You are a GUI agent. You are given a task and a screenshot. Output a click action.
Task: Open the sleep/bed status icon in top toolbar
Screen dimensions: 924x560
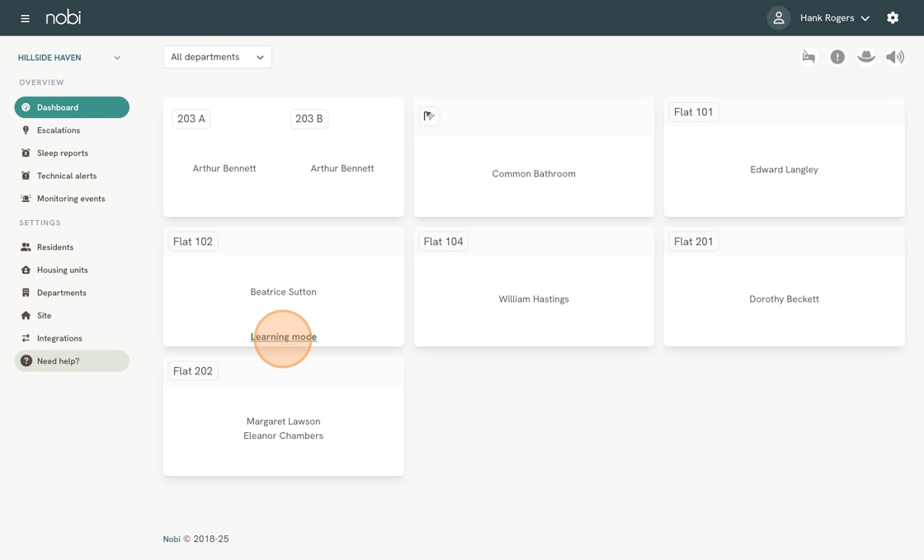[808, 56]
